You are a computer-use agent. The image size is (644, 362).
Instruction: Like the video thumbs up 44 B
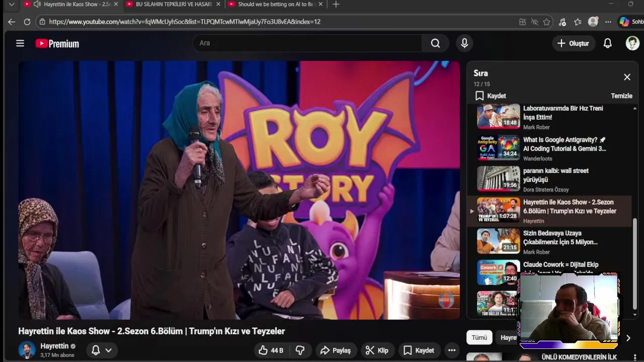pyautogui.click(x=271, y=350)
